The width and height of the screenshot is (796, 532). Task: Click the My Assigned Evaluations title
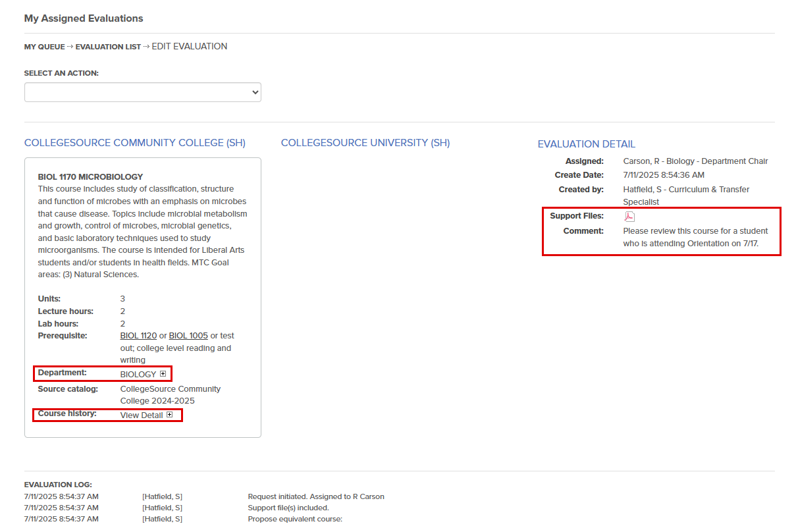point(84,18)
